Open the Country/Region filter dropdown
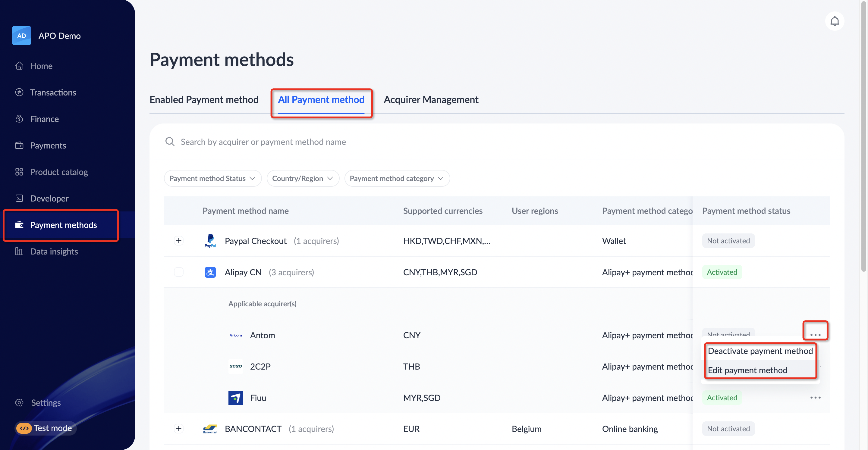This screenshot has width=868, height=450. 302,178
